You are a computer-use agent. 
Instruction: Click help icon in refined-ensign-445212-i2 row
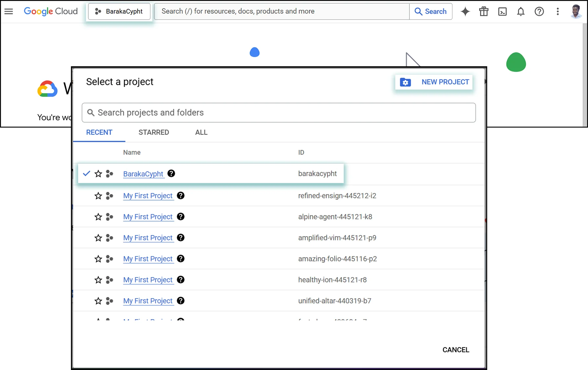[181, 195]
